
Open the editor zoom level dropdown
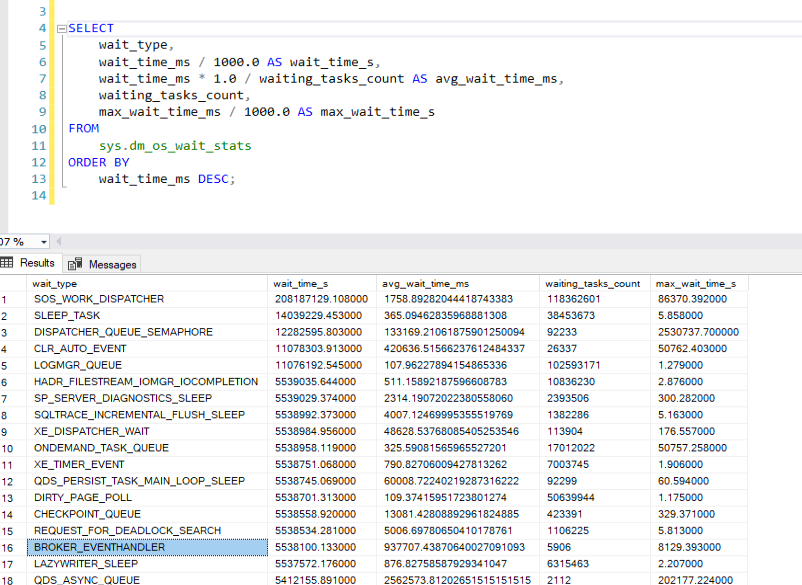(x=42, y=242)
